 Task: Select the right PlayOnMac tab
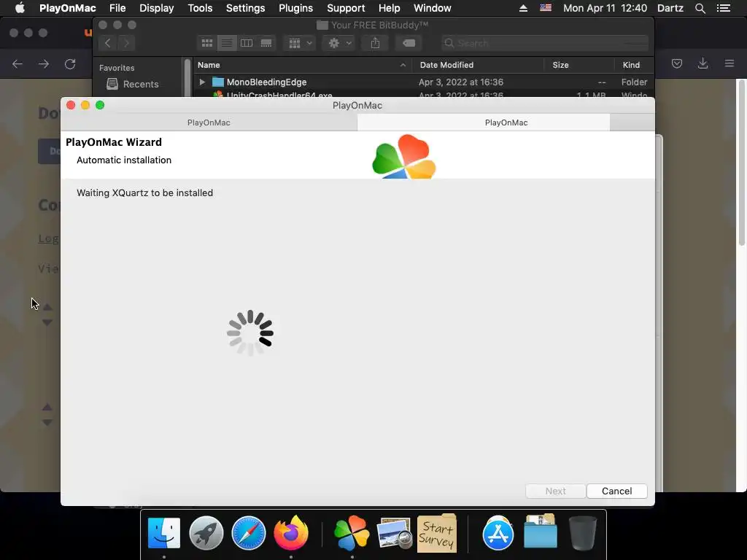tap(483, 122)
